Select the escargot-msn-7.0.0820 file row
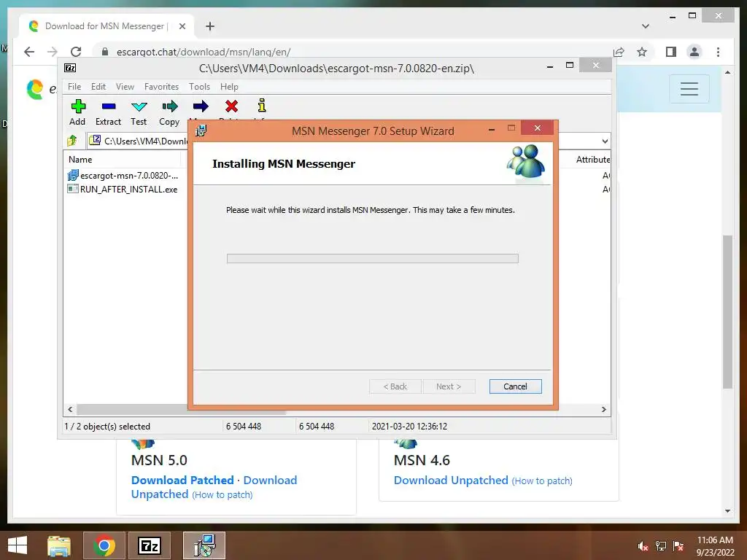The width and height of the screenshot is (747, 560). (123, 176)
